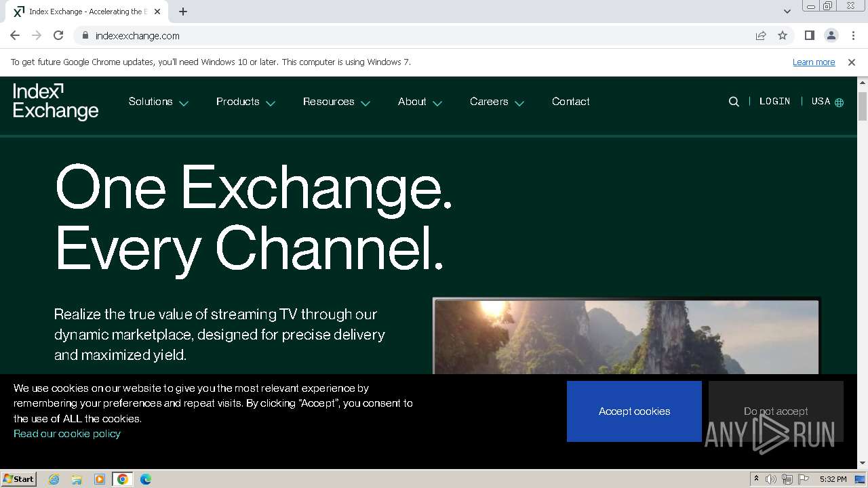Toggle the browser side panel icon

pyautogui.click(x=809, y=35)
